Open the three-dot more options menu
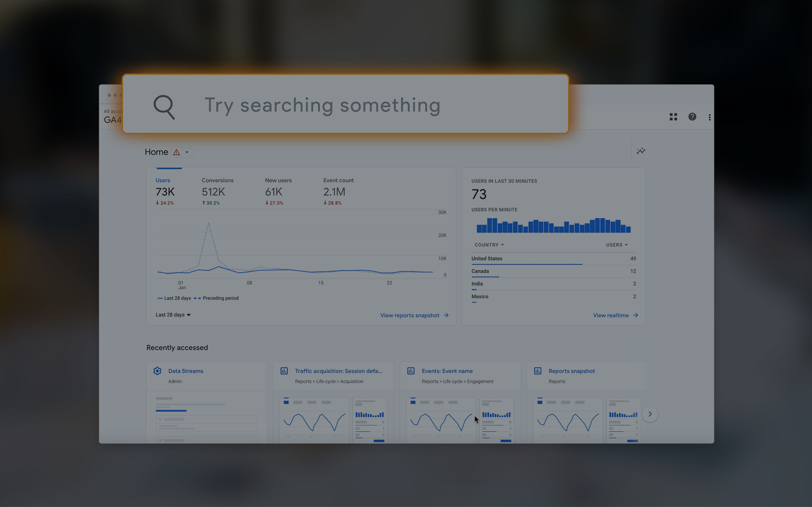The image size is (812, 507). pyautogui.click(x=709, y=117)
